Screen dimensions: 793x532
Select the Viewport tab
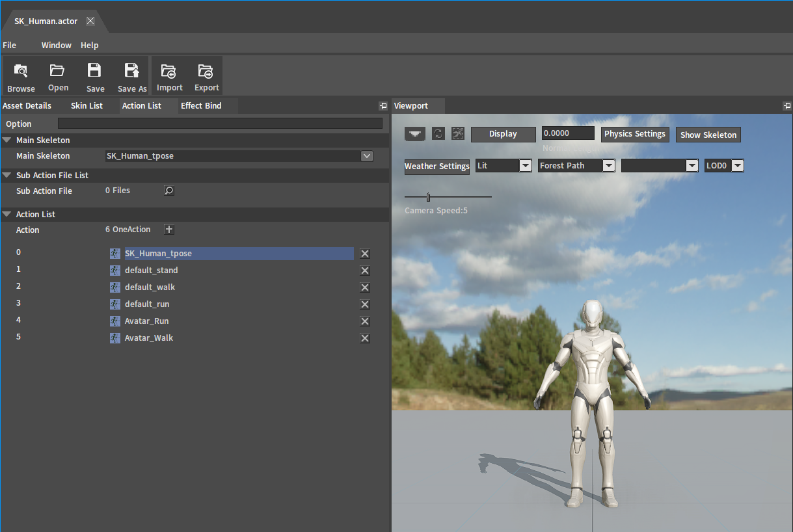coord(411,106)
